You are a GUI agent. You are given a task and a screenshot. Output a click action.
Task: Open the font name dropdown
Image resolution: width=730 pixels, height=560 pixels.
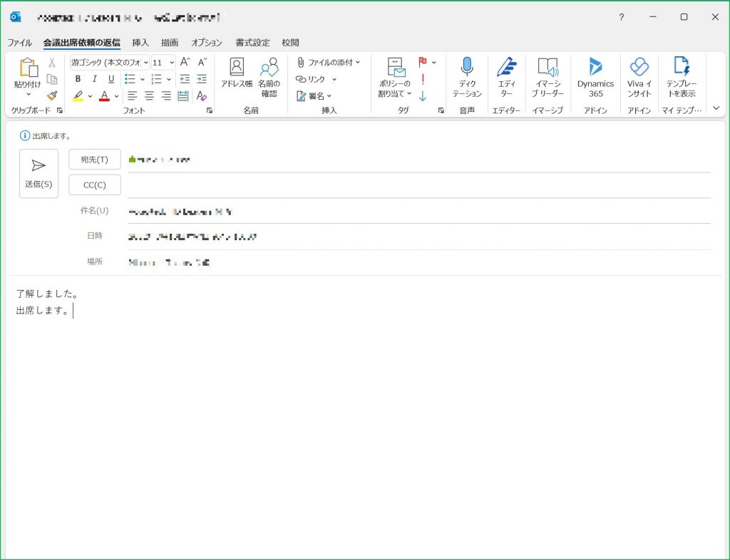tap(145, 62)
